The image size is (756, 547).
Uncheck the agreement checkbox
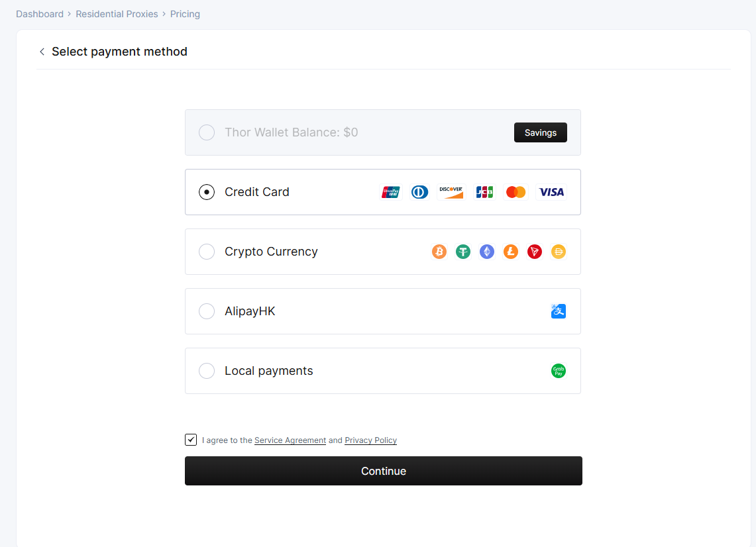191,440
